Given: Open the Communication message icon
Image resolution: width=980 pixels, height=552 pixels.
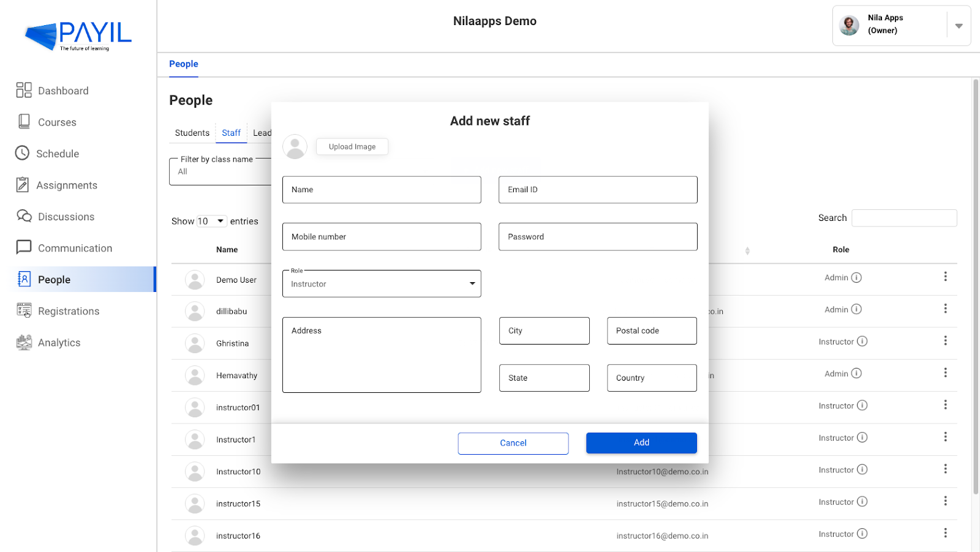Looking at the screenshot, I should pos(24,247).
